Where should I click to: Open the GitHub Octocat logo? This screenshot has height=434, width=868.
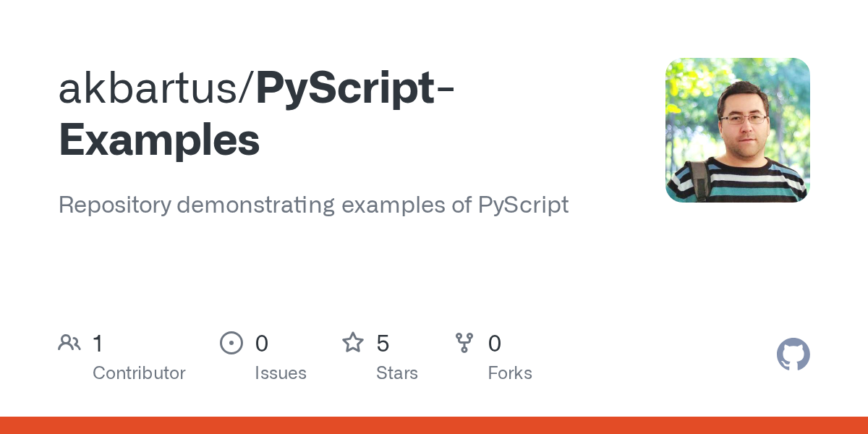(793, 355)
